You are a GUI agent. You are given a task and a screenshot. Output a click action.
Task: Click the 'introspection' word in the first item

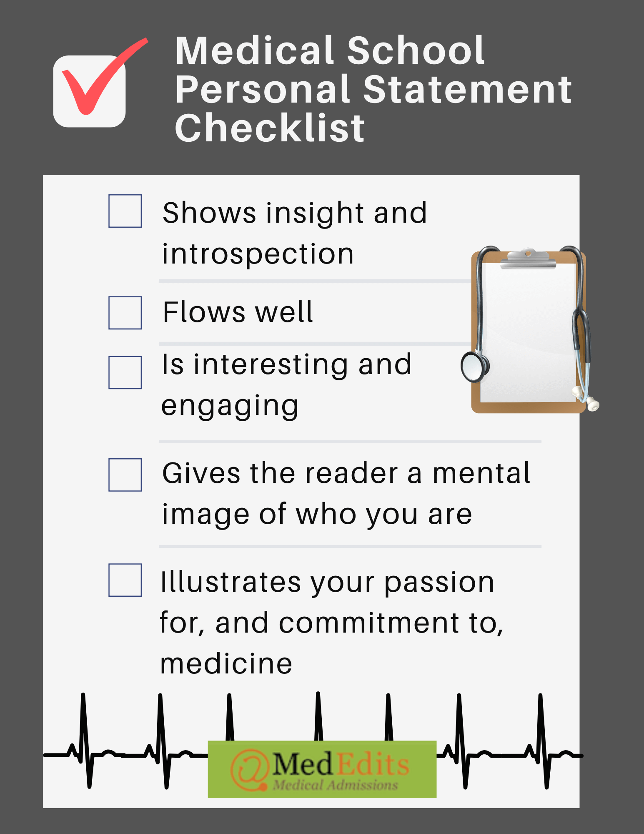pos(258,254)
